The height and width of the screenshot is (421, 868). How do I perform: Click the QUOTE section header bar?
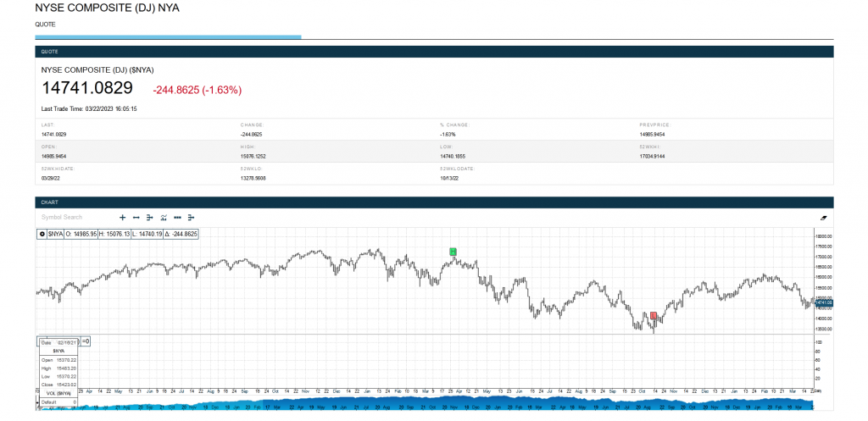click(x=434, y=52)
